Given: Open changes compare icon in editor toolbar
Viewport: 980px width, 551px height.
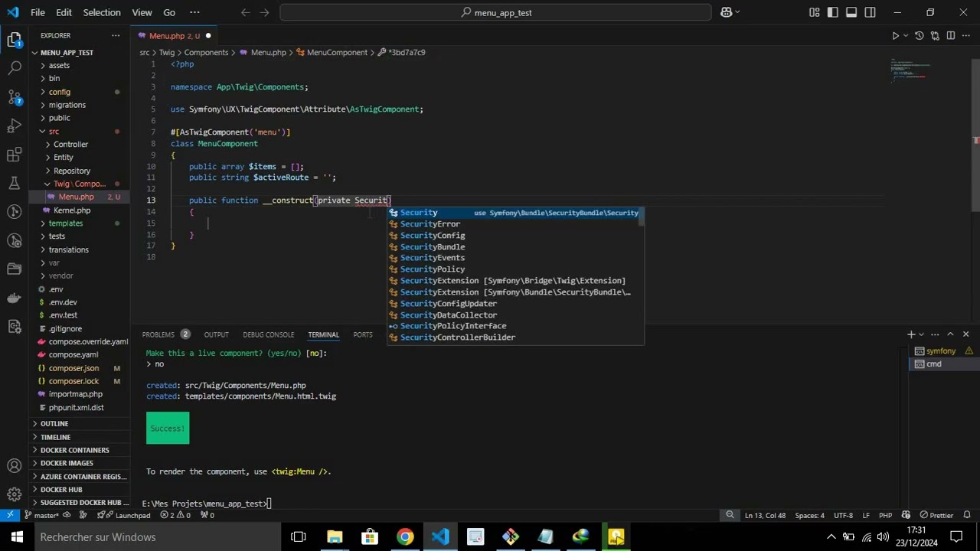Looking at the screenshot, I should 935,36.
